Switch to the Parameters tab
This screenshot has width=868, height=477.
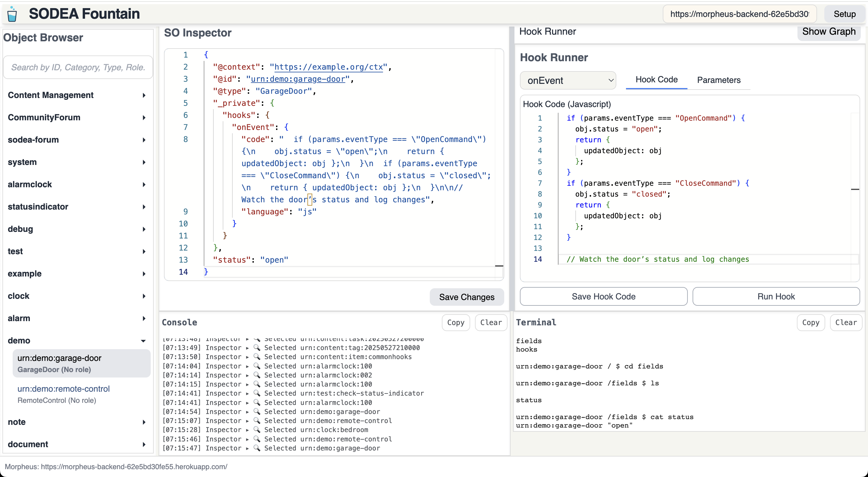(719, 80)
